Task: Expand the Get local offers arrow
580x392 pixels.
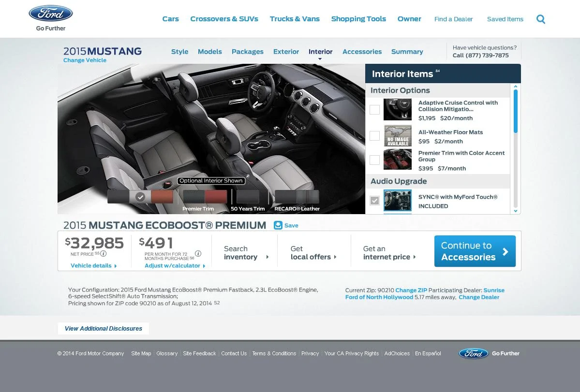Action: click(x=335, y=257)
